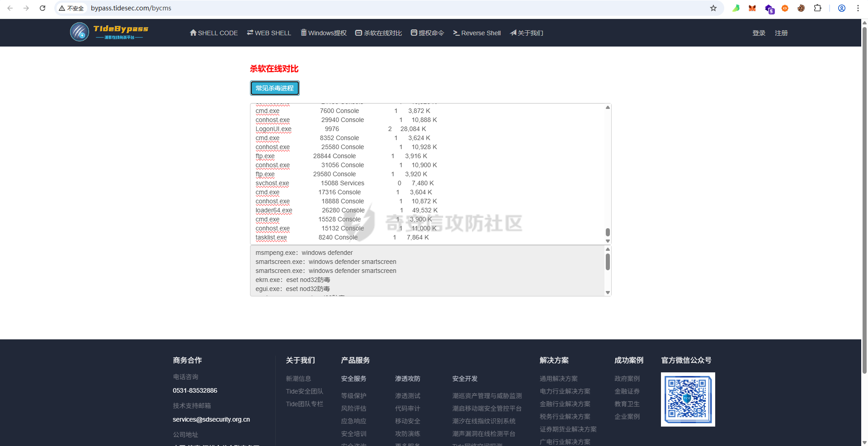Open footer link 通用解决方案

558,379
